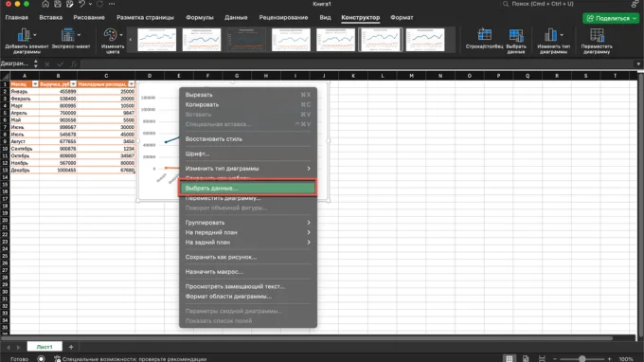Click the chart styles gallery left arrow
The height and width of the screenshot is (362, 644).
[131, 40]
